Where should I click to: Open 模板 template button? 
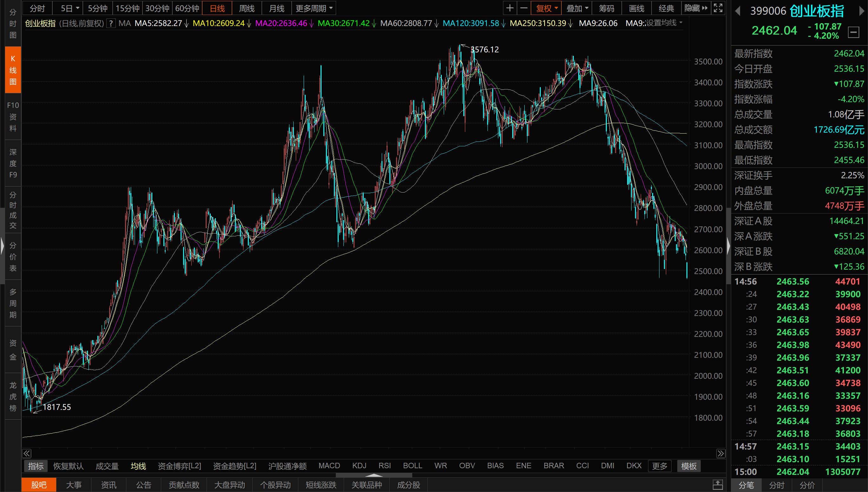click(689, 466)
